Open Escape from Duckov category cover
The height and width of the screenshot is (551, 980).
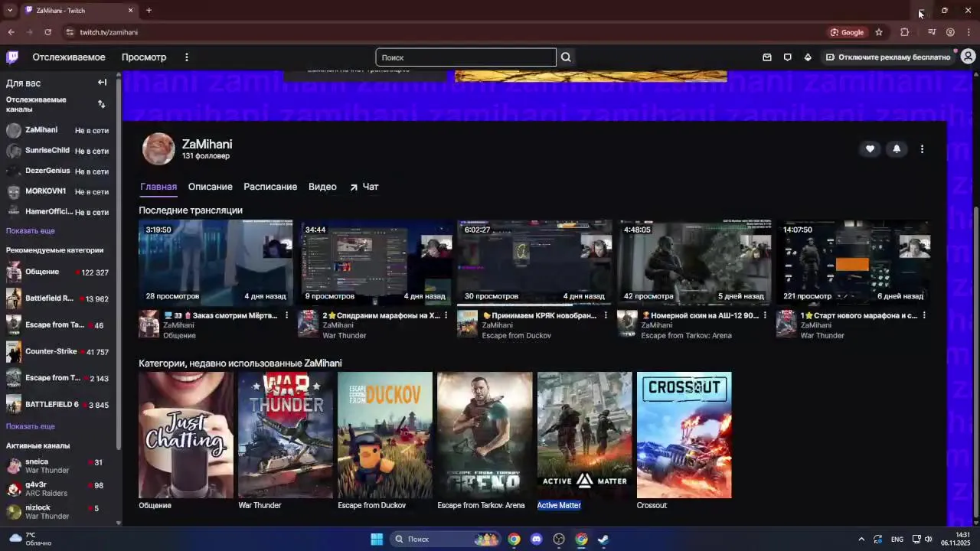click(385, 435)
